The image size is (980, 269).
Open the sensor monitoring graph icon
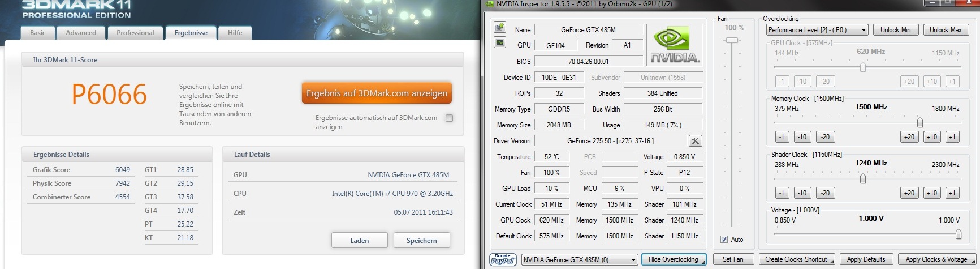500,42
